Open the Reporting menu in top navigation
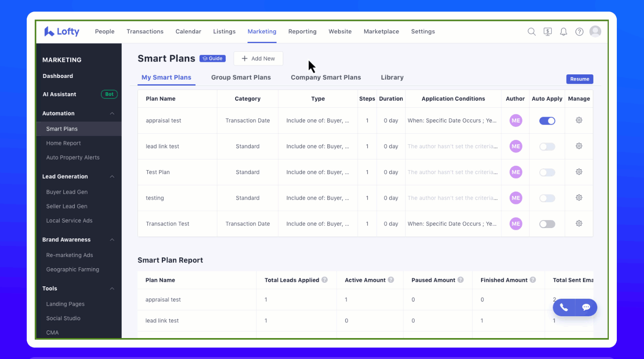Image resolution: width=644 pixels, height=359 pixels. (x=302, y=32)
